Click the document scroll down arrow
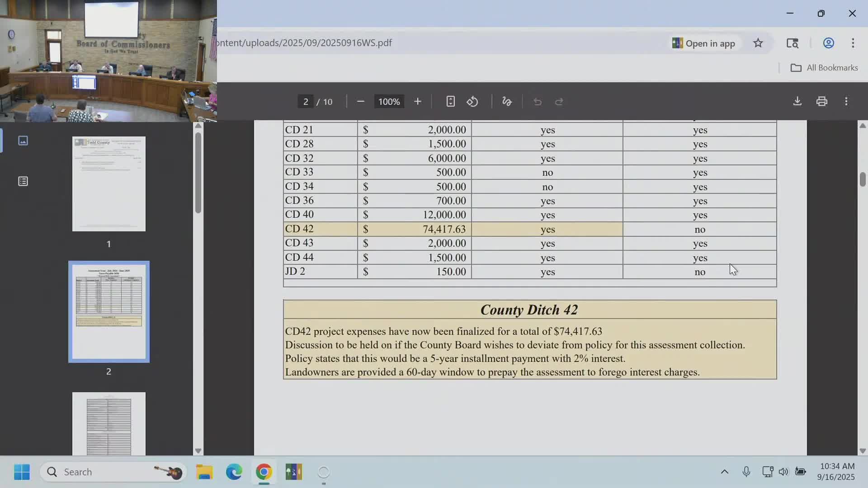The height and width of the screenshot is (488, 868). point(863,450)
